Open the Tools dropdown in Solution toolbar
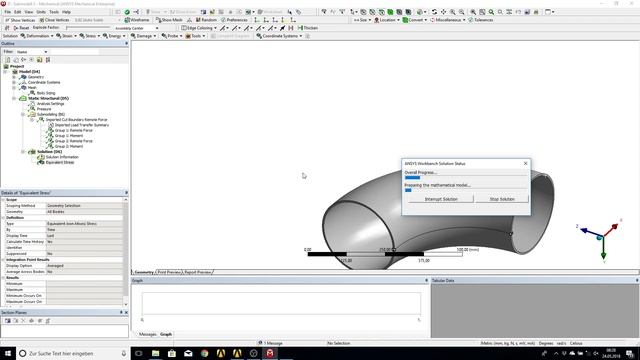Image resolution: width=640 pixels, height=360 pixels. 196,36
